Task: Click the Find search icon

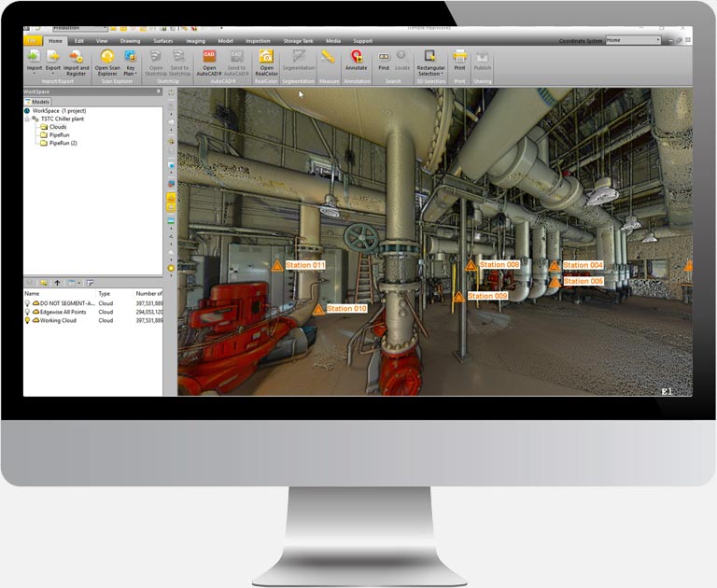Action: click(384, 57)
